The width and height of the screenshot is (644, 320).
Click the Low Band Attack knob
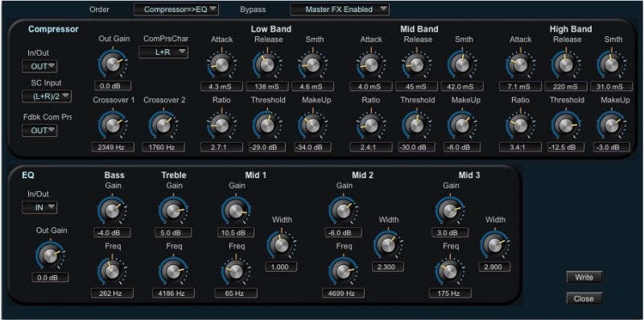(x=221, y=64)
